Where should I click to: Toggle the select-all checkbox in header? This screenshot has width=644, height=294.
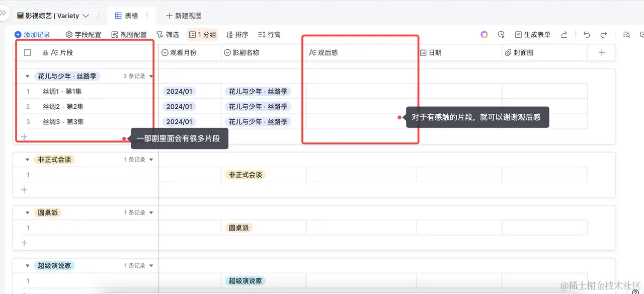(x=27, y=52)
